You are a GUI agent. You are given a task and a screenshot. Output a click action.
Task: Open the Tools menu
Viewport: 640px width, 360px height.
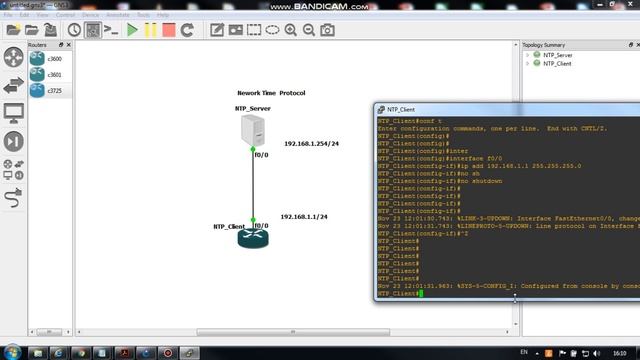click(x=143, y=15)
